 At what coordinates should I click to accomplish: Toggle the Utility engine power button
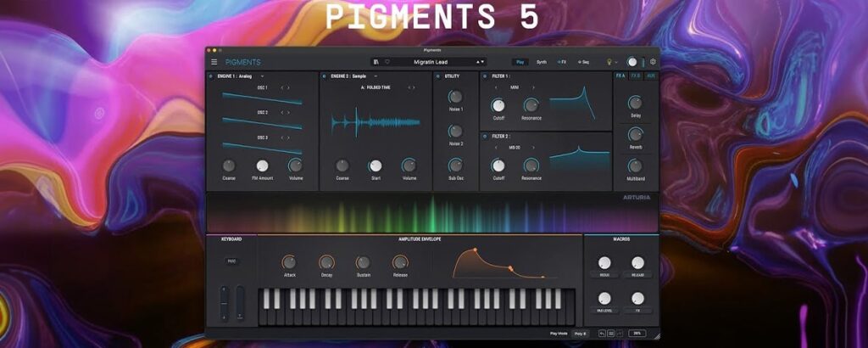438,76
